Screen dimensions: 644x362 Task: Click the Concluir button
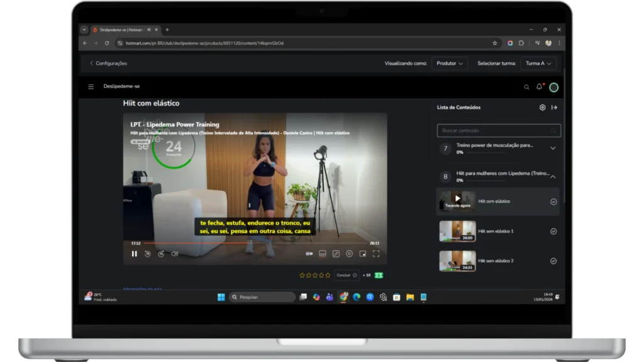(x=346, y=275)
